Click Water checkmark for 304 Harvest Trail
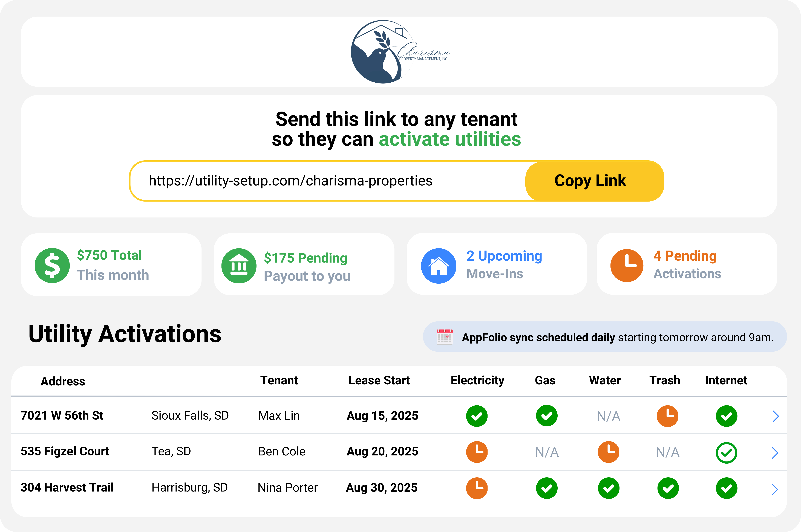Screen dimensions: 801x532 tap(609, 488)
